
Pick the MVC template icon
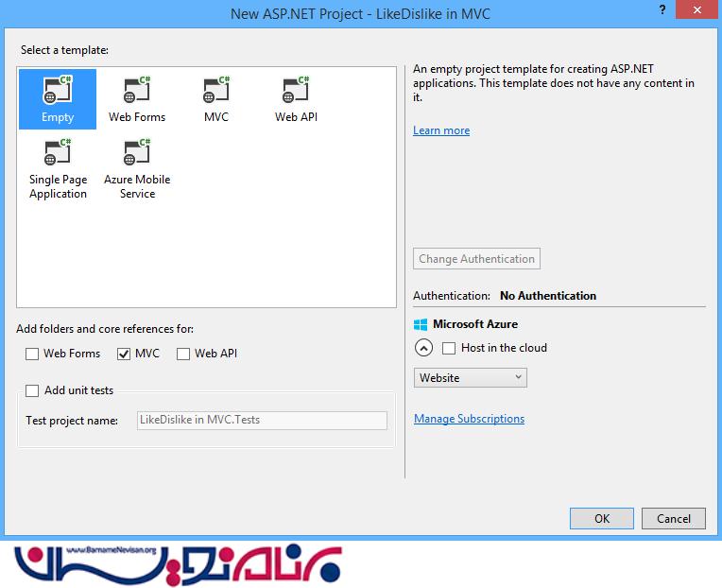[216, 92]
